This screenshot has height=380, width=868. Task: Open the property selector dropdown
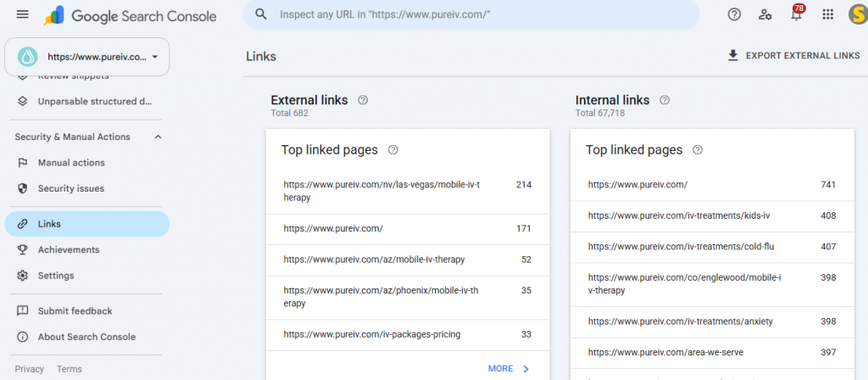pyautogui.click(x=87, y=57)
